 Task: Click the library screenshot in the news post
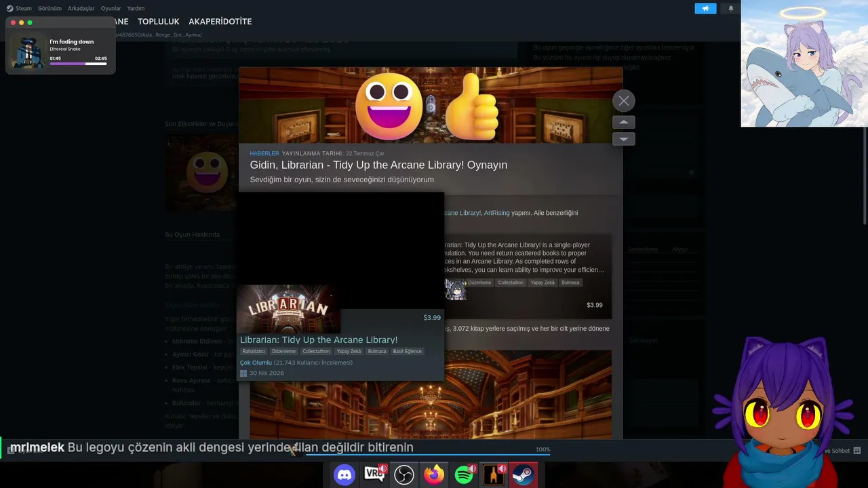click(431, 394)
